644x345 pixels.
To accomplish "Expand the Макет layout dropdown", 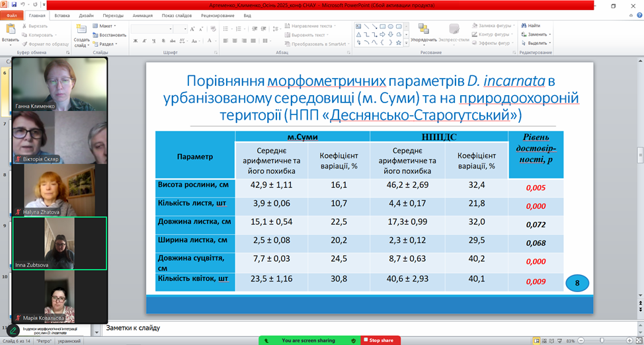I will point(104,26).
